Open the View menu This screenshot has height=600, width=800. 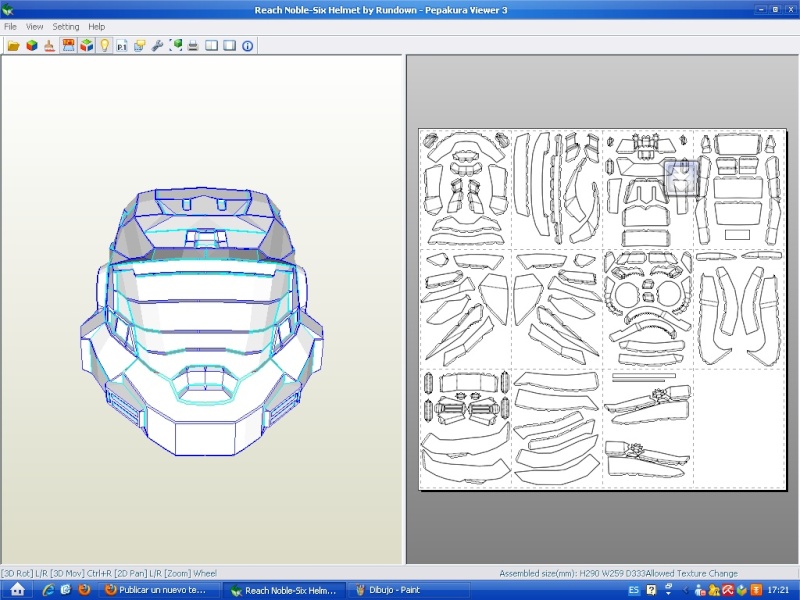point(35,27)
